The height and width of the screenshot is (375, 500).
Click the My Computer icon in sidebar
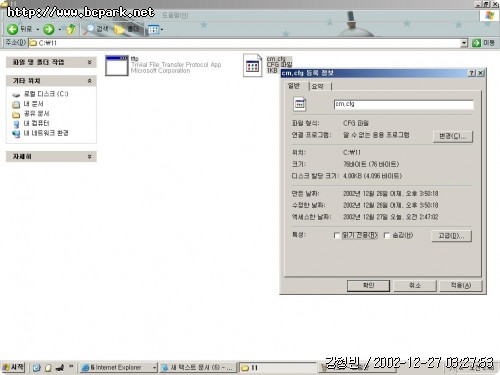click(16, 124)
